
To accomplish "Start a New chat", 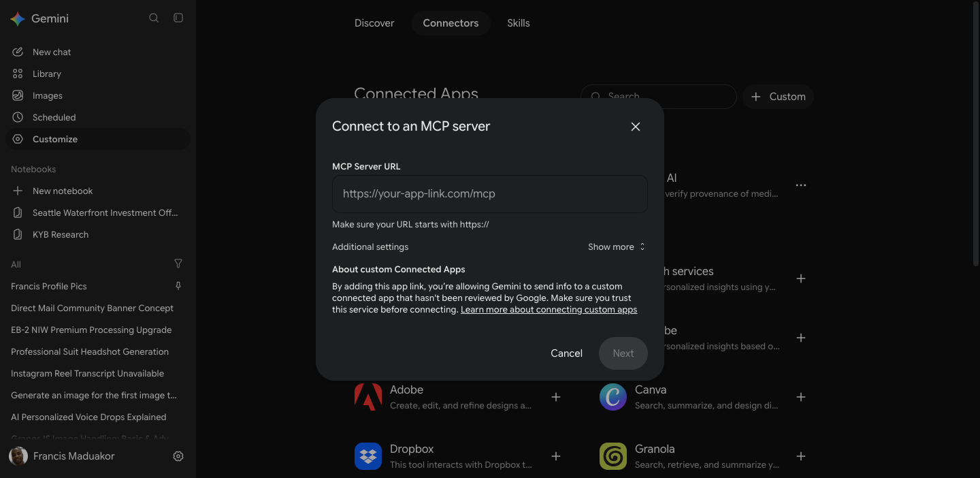I will 98,52.
